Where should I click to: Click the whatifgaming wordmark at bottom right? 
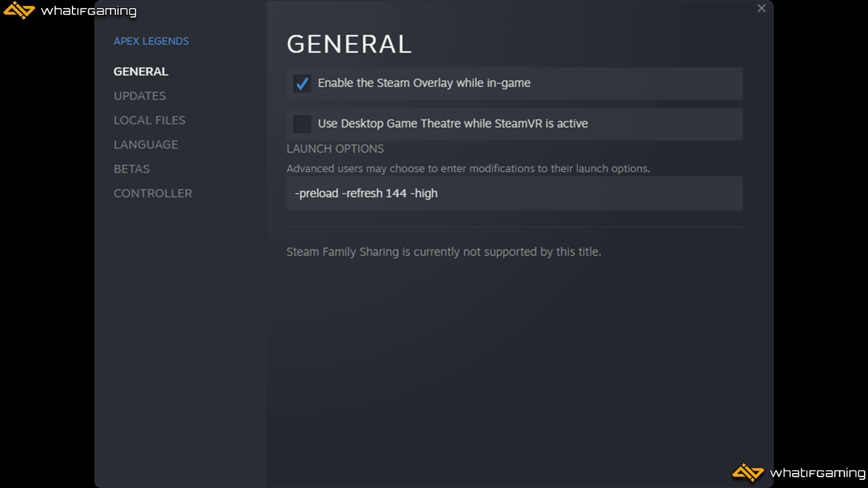[x=817, y=473]
